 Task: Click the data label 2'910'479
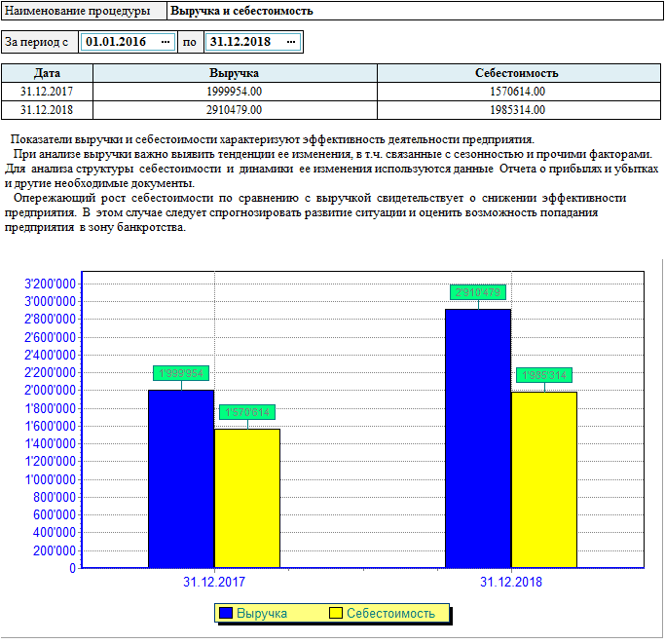tap(478, 292)
